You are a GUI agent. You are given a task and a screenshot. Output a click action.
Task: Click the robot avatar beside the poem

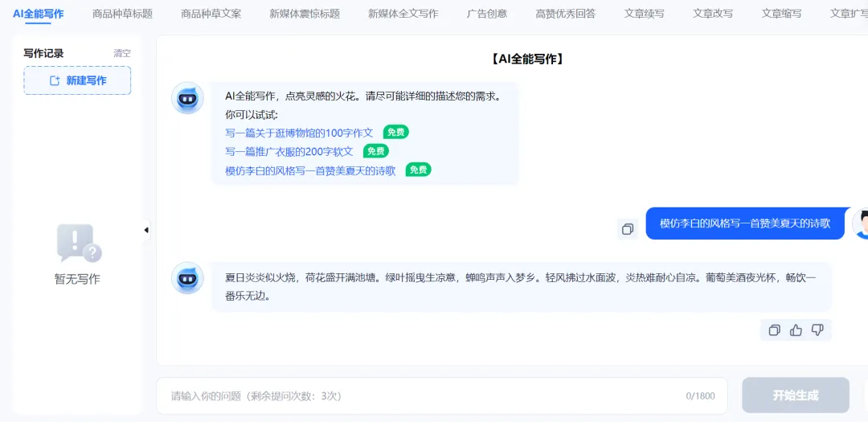187,278
